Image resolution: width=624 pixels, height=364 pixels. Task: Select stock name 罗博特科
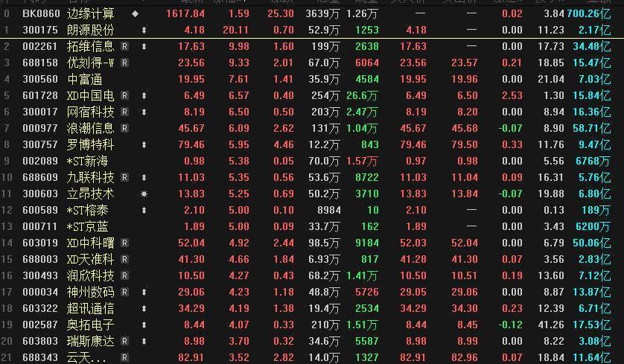click(x=90, y=145)
